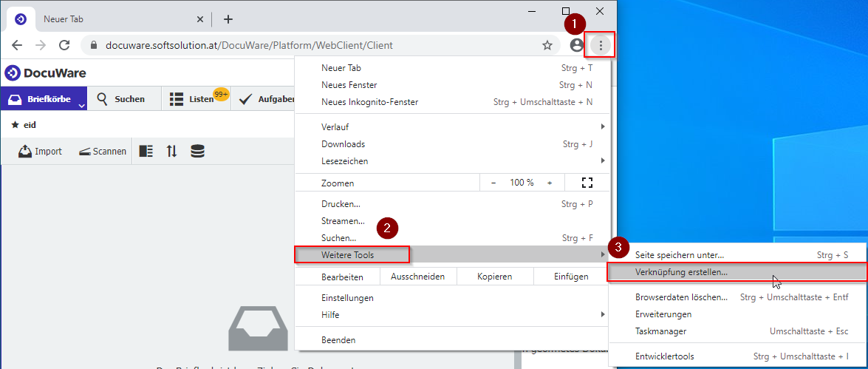
Task: Maximize the Chrome window
Action: pos(565,10)
